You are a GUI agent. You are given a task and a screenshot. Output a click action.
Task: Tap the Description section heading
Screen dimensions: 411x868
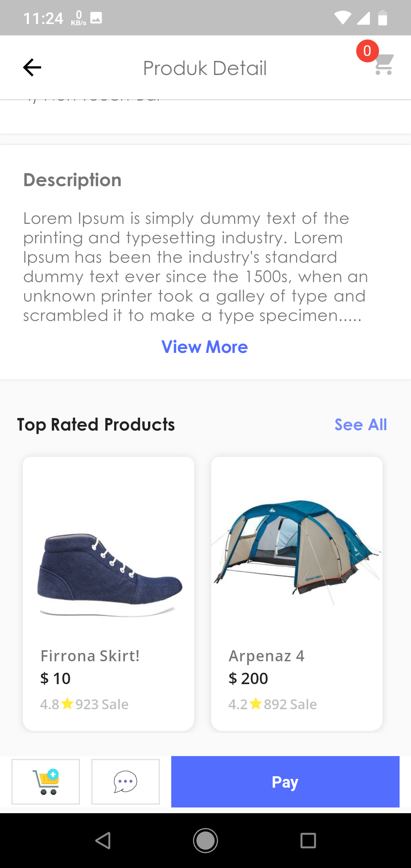(x=72, y=180)
